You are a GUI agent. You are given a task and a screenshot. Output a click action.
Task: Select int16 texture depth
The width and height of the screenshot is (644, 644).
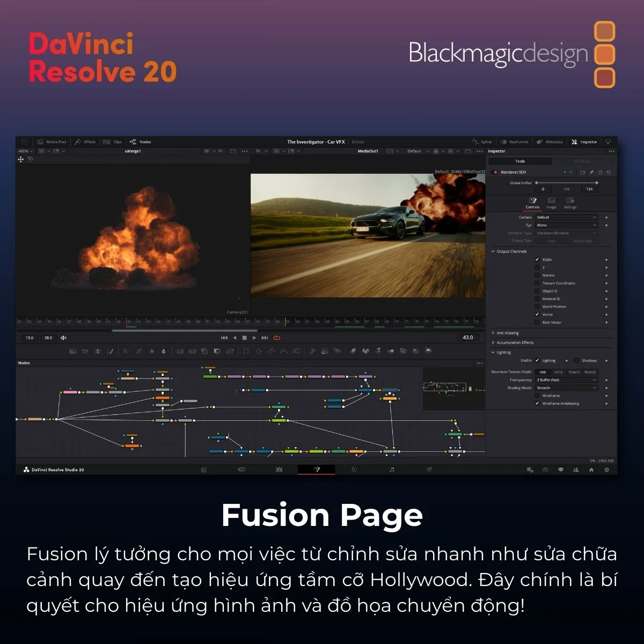tap(559, 372)
